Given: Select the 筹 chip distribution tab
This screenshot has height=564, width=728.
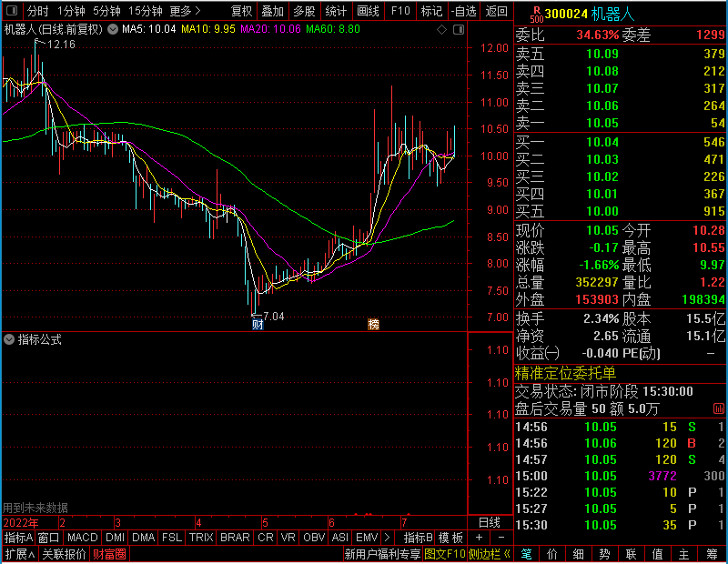Looking at the screenshot, I should [712, 554].
